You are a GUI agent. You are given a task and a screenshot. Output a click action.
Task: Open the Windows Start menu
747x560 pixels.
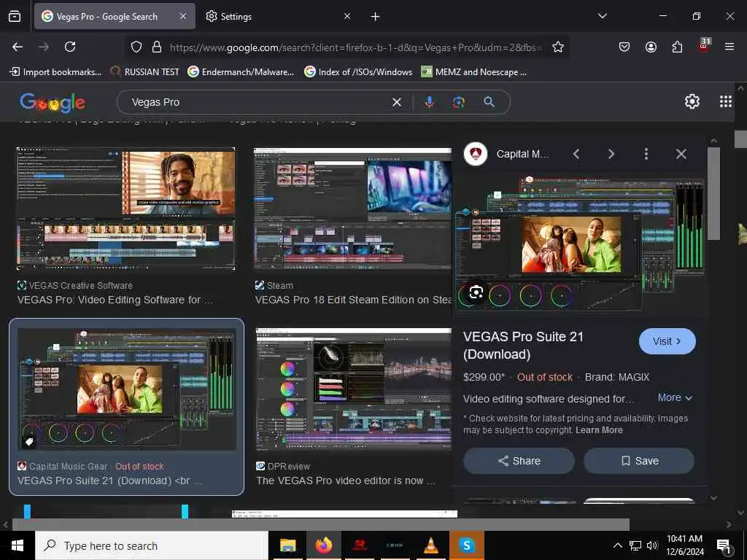tap(18, 545)
